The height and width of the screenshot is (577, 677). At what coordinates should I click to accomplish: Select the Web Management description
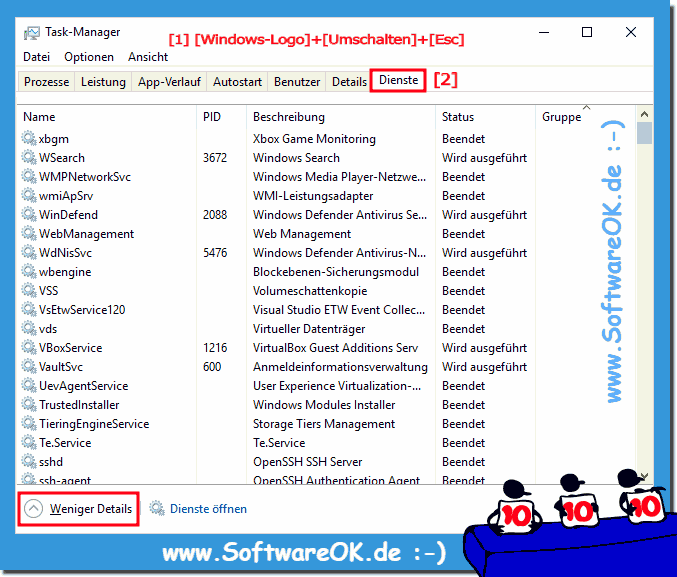pos(302,234)
